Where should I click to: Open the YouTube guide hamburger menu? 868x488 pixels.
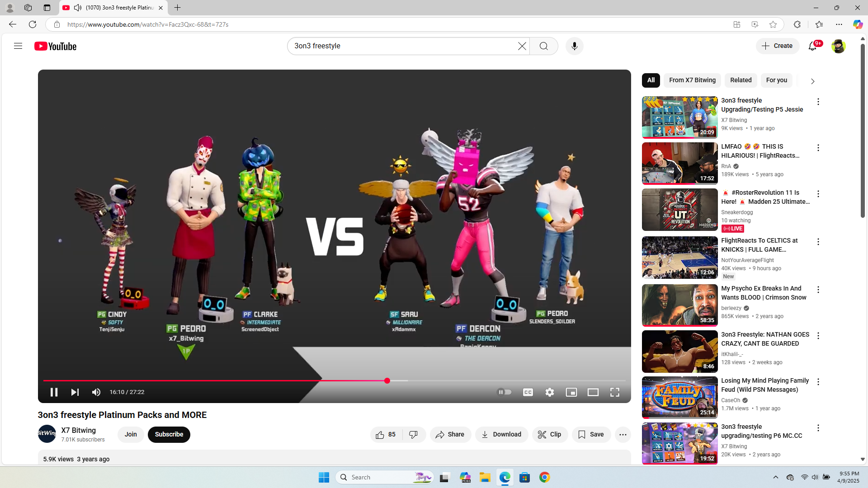(x=18, y=46)
